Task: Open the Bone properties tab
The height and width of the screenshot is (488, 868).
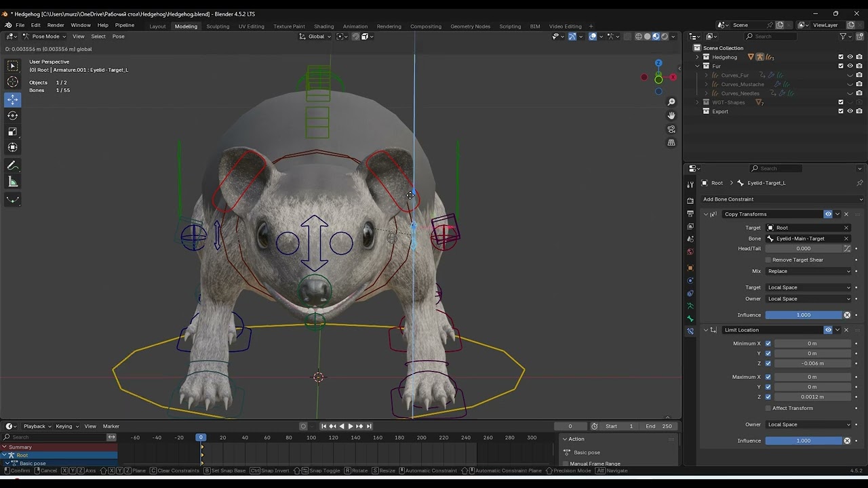Action: coord(690,319)
